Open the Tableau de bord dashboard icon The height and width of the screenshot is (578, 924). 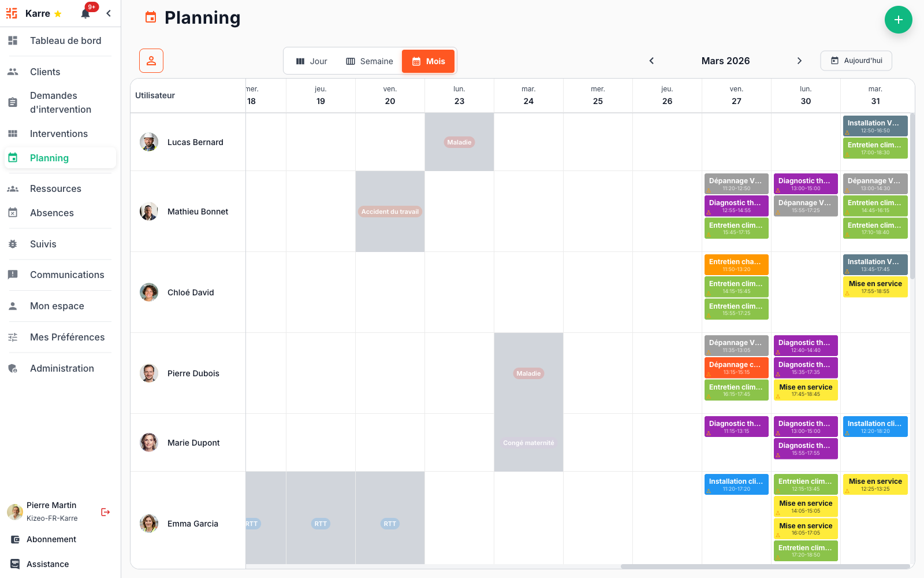pos(13,40)
